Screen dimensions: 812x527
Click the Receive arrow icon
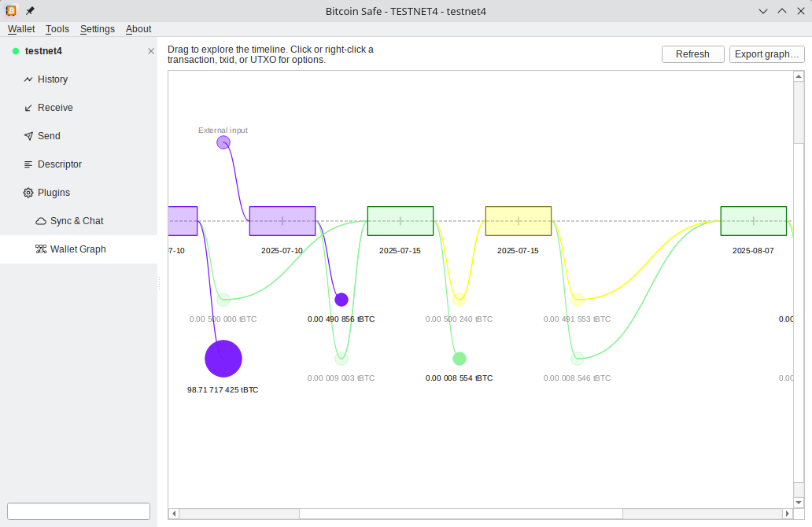pyautogui.click(x=28, y=108)
